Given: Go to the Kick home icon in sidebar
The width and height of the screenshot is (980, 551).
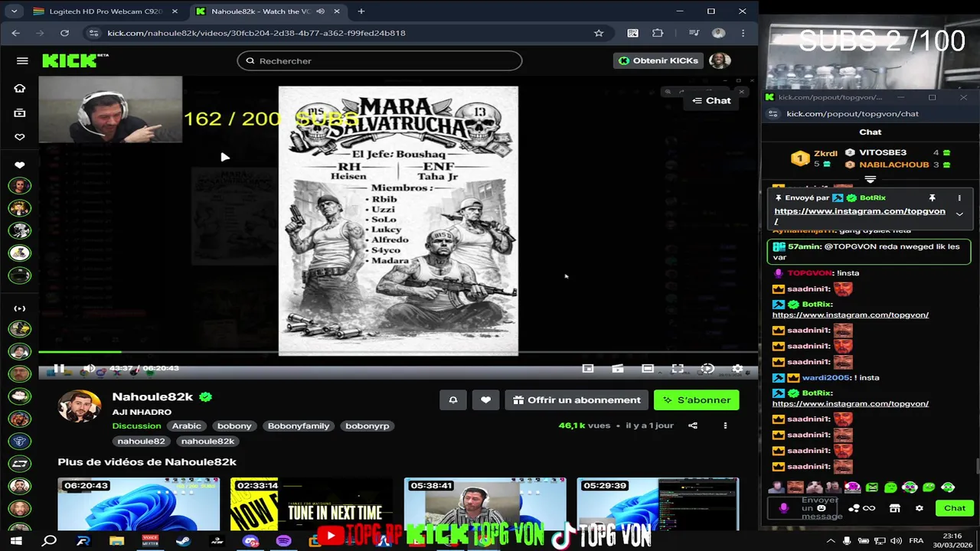Looking at the screenshot, I should (x=20, y=88).
